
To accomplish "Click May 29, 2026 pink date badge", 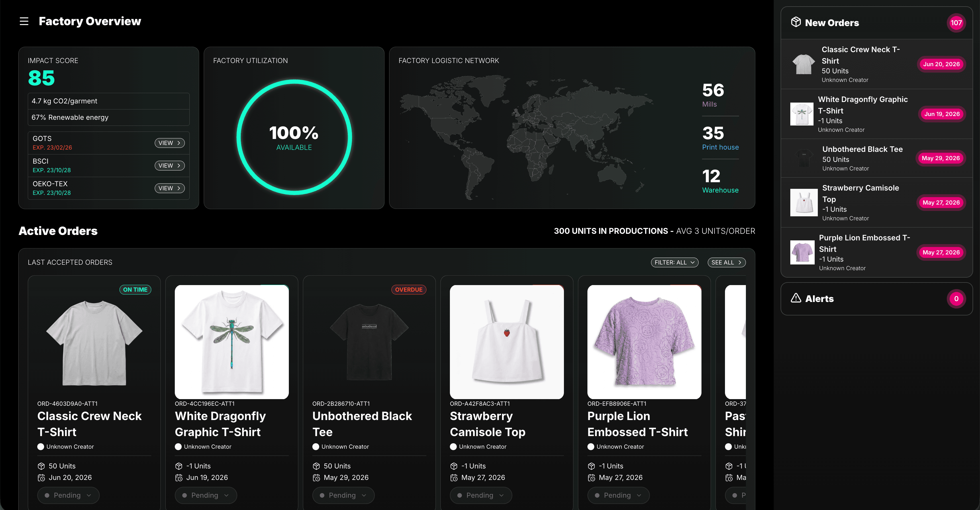I will point(941,158).
